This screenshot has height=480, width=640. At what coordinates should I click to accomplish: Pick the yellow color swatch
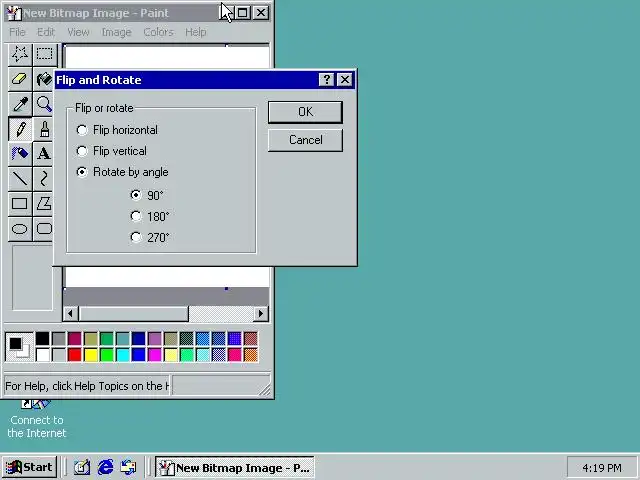click(x=91, y=355)
